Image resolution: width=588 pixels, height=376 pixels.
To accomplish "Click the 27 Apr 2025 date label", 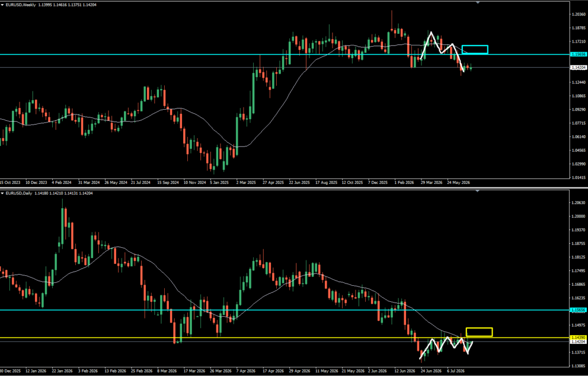I will (x=273, y=183).
